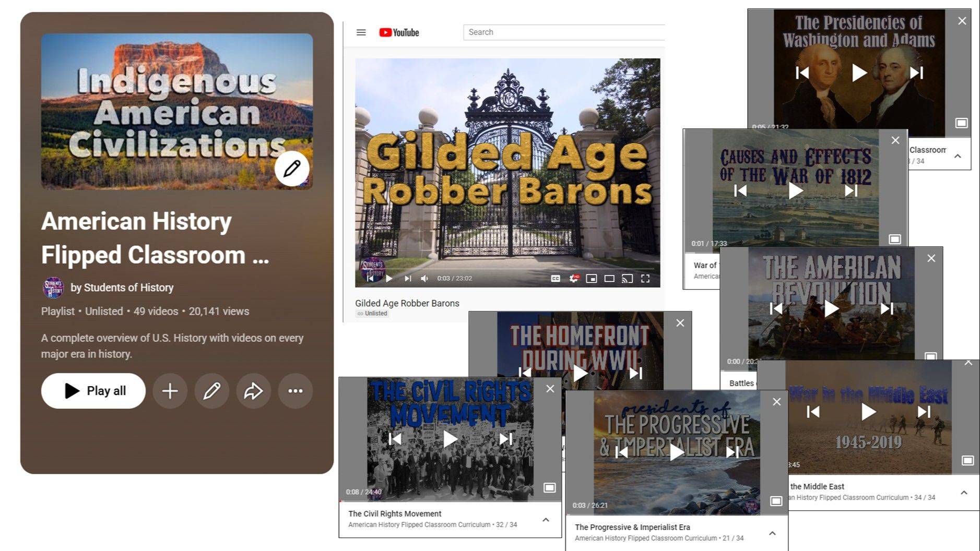Expand War in the Middle East miniplayer

968,461
